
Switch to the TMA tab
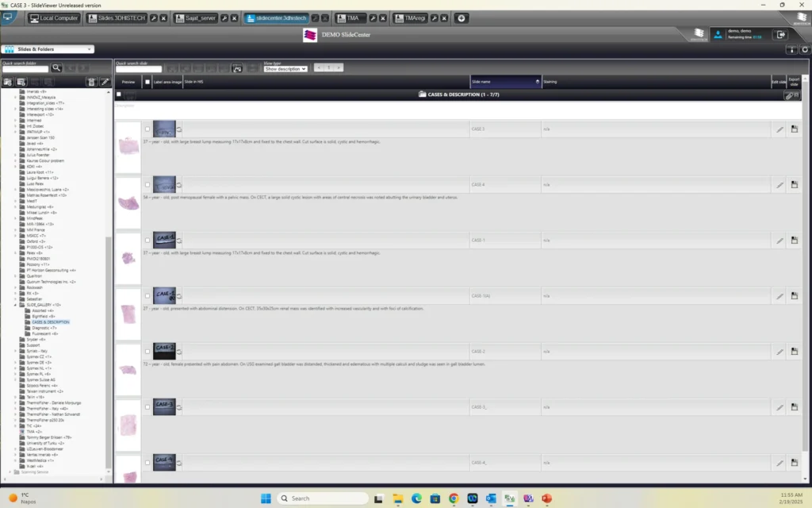point(349,18)
